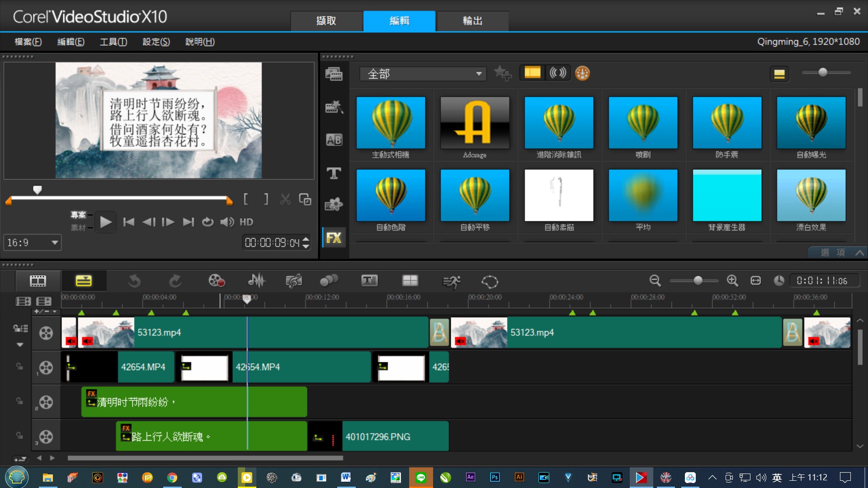Screen dimensions: 868x488
Task: Open Auto Music icon
Action: 294,281
